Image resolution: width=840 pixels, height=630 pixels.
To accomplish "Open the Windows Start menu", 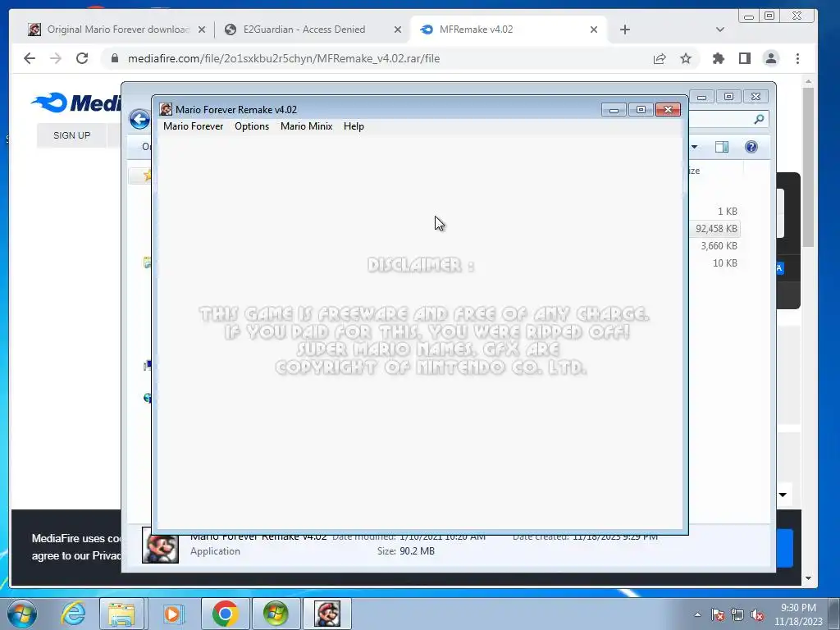I will [x=22, y=614].
